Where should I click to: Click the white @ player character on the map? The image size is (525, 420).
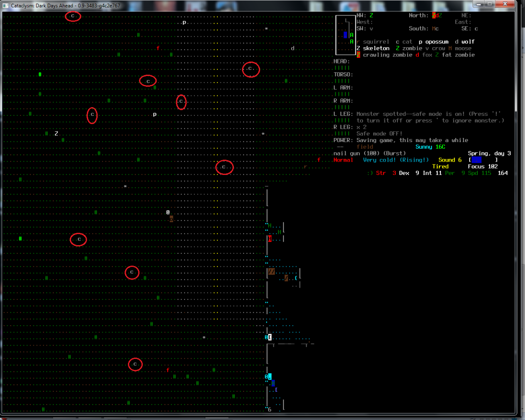(168, 212)
